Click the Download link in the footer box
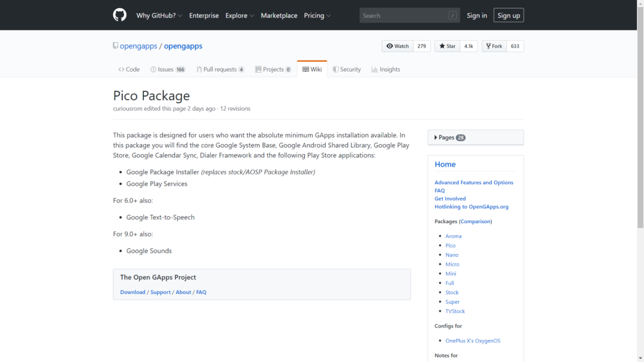Screen dimensions: 644x362 133,293
